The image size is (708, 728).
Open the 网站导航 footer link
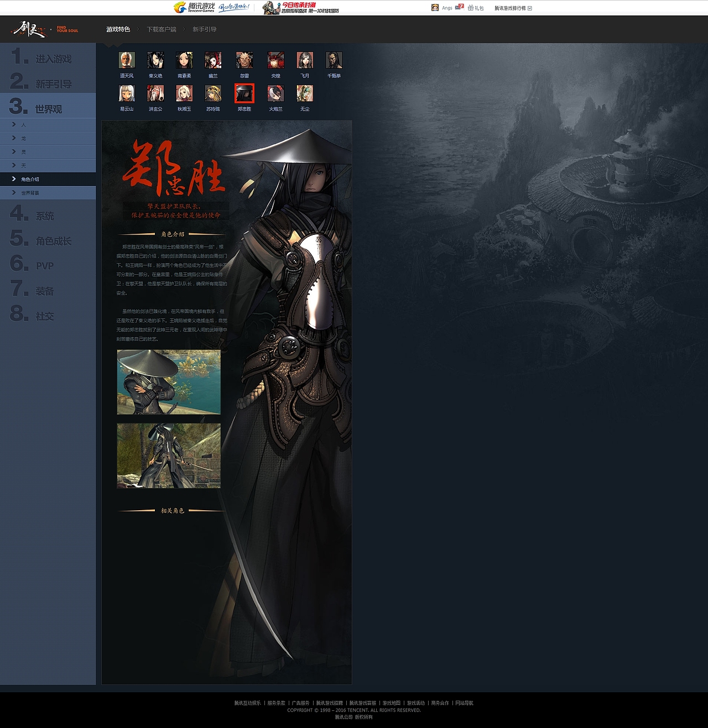[x=465, y=703]
